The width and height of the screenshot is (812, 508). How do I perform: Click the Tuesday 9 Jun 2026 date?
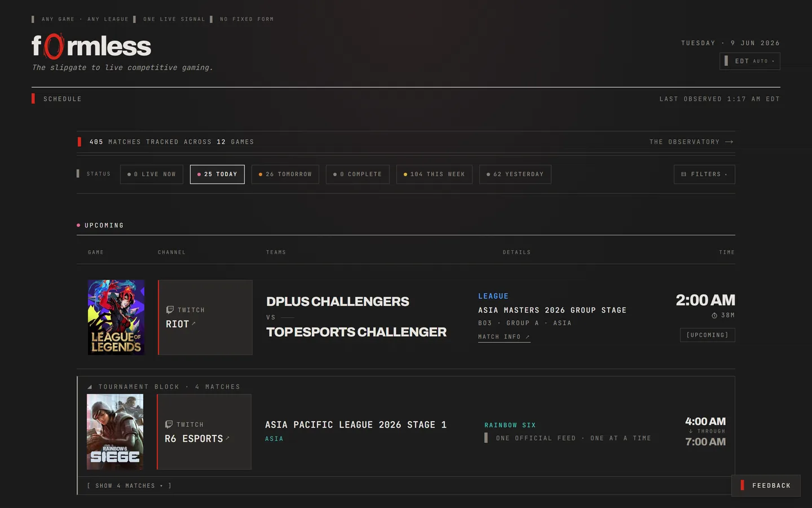tap(730, 43)
